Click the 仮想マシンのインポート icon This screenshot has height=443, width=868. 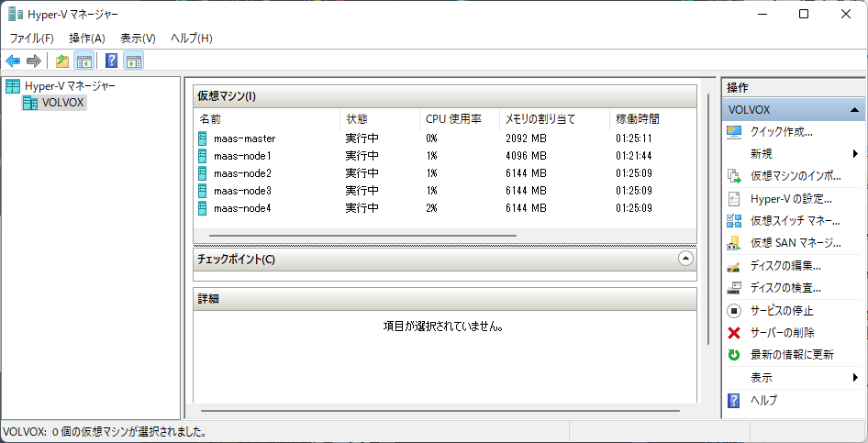733,176
